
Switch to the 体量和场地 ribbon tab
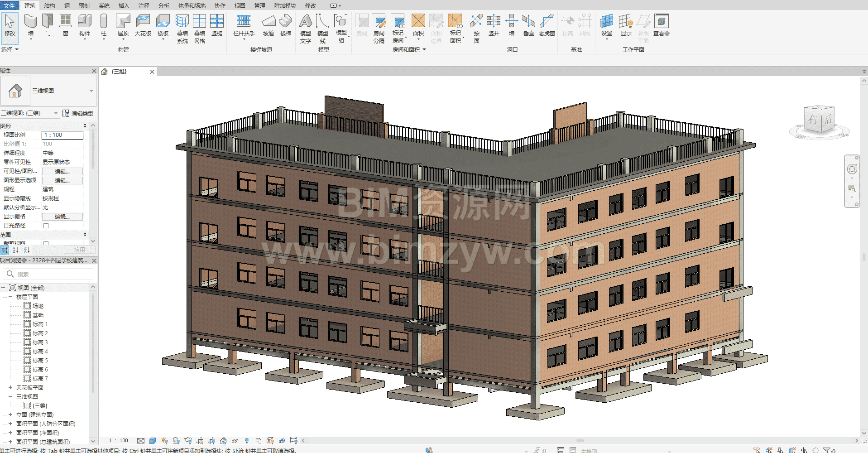click(192, 5)
